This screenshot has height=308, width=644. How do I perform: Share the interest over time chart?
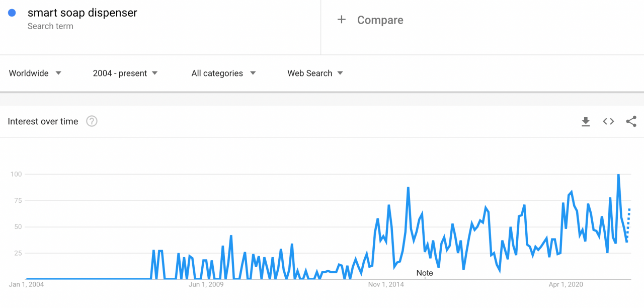(631, 121)
